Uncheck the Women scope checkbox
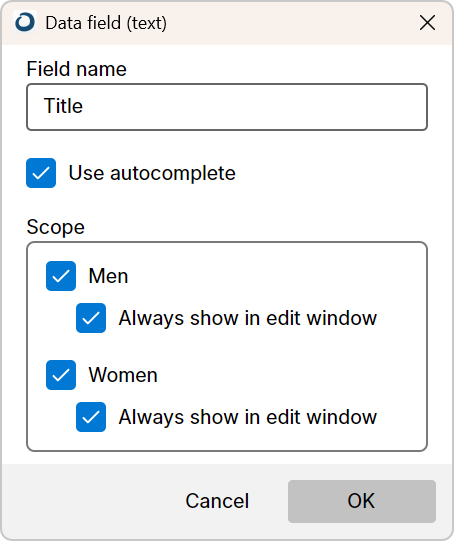Screen dimensions: 454x541 [x=61, y=375]
